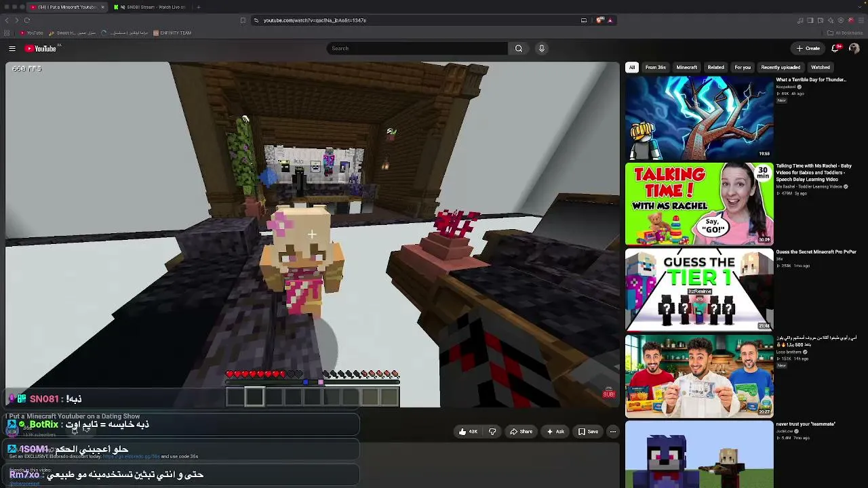Image resolution: width=868 pixels, height=488 pixels.
Task: Open the YouTube bookmark in bookmarks bar
Action: pyautogui.click(x=31, y=33)
